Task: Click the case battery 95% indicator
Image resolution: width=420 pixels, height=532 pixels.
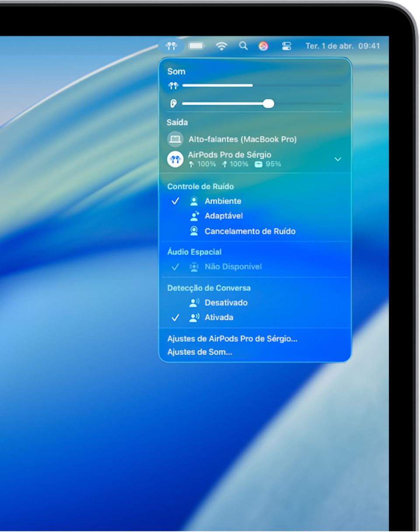Action: coord(268,164)
